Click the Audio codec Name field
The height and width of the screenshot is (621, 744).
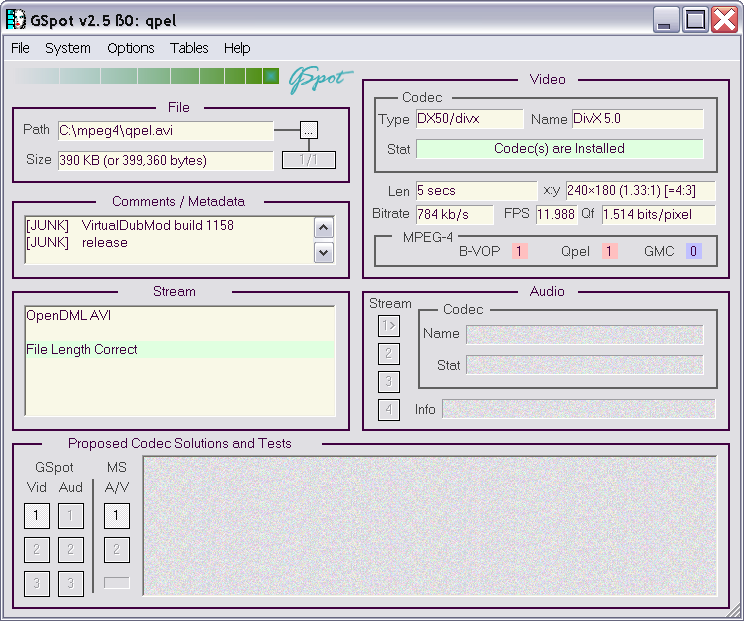coord(585,334)
